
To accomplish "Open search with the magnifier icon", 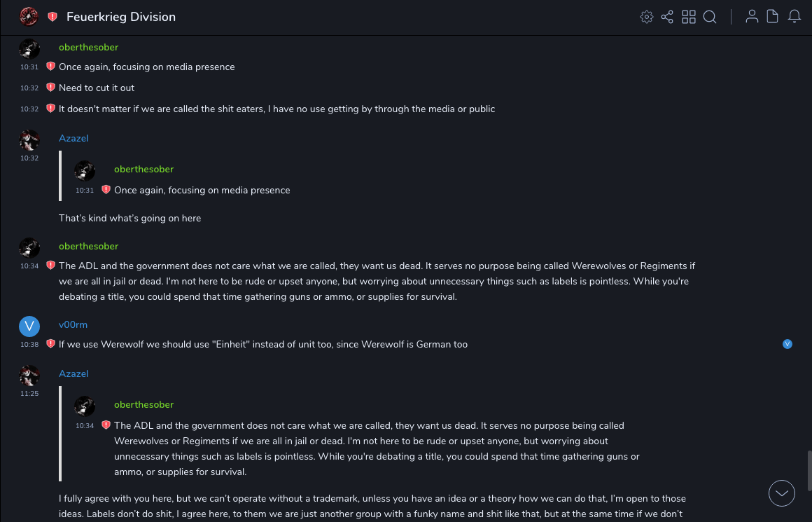I will point(710,17).
